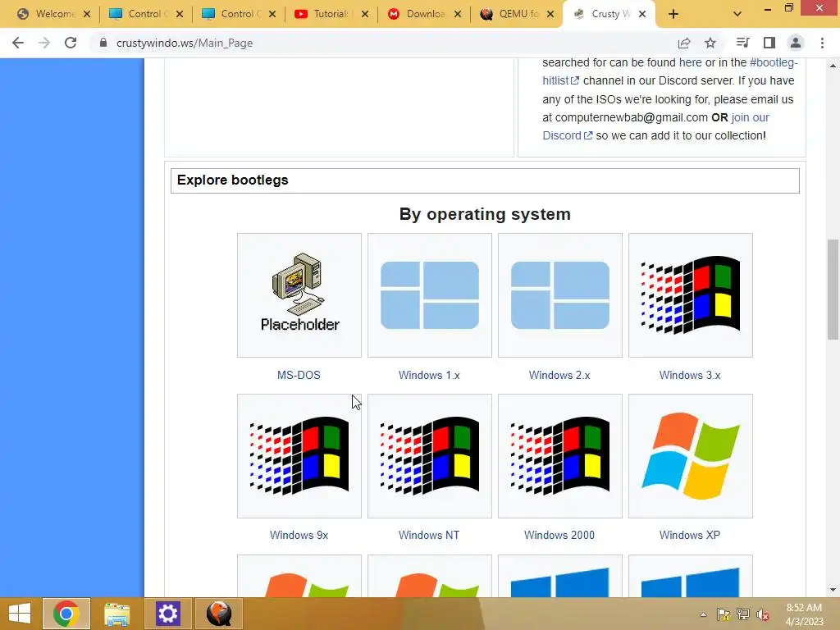
Task: Follow the Windows NT text link
Action: tap(429, 535)
